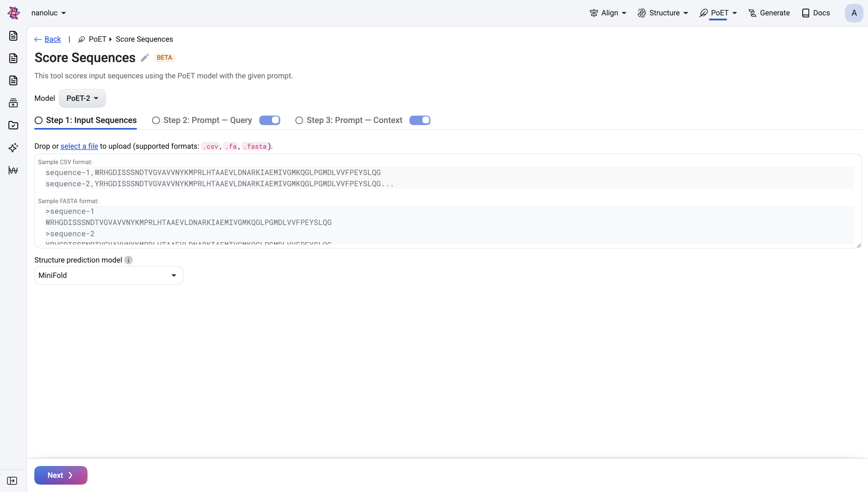Click 'Score Sequences' in the breadcrumb
This screenshot has height=492, width=868.
[144, 39]
